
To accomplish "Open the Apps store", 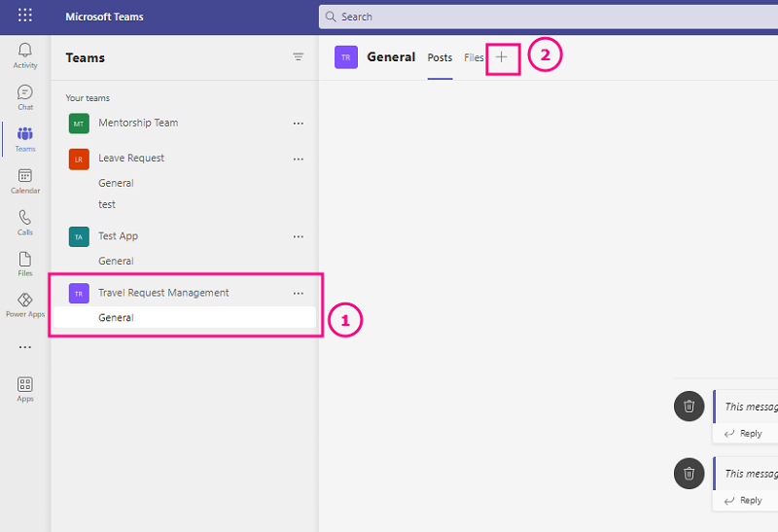I will pos(25,388).
